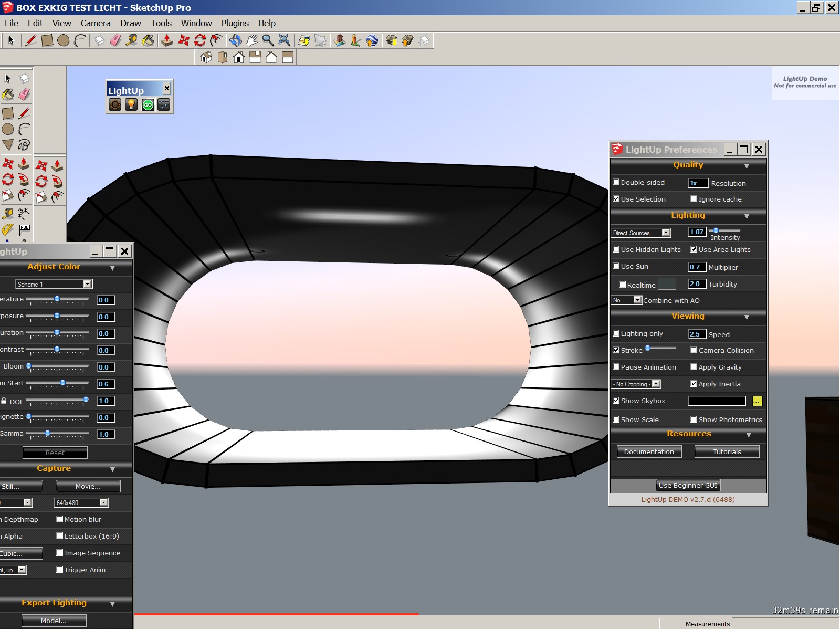Adjust the Intensity slider handle
Screen dimensions: 840x630
(715, 230)
